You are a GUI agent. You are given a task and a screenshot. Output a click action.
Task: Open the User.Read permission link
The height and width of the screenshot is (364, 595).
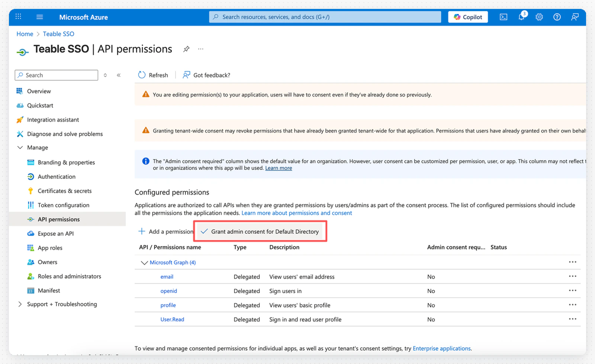[172, 319]
